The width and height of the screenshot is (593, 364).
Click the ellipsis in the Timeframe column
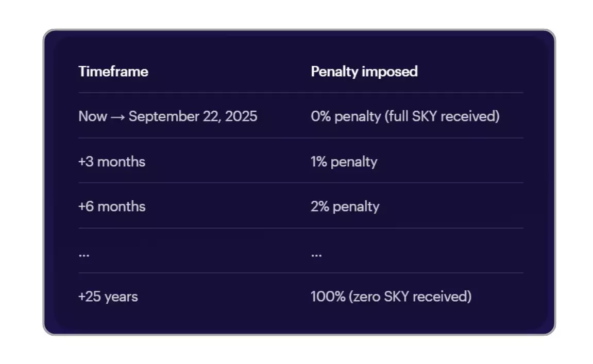coord(83,254)
